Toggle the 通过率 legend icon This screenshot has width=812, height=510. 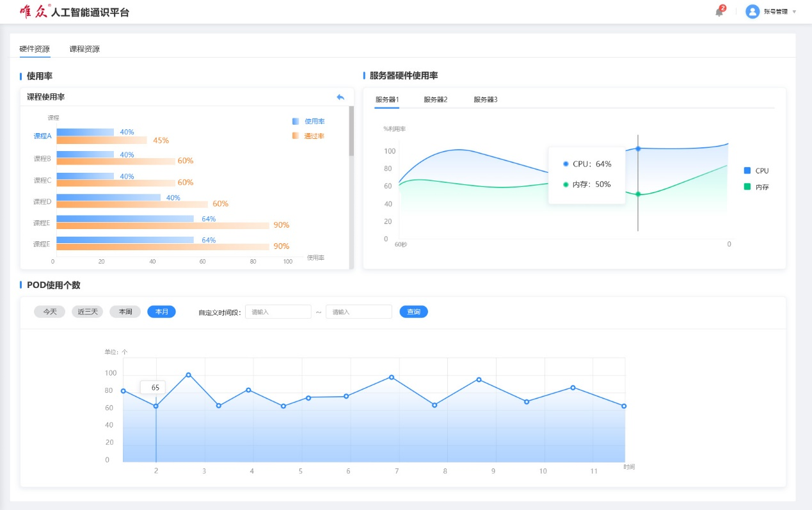coord(296,136)
